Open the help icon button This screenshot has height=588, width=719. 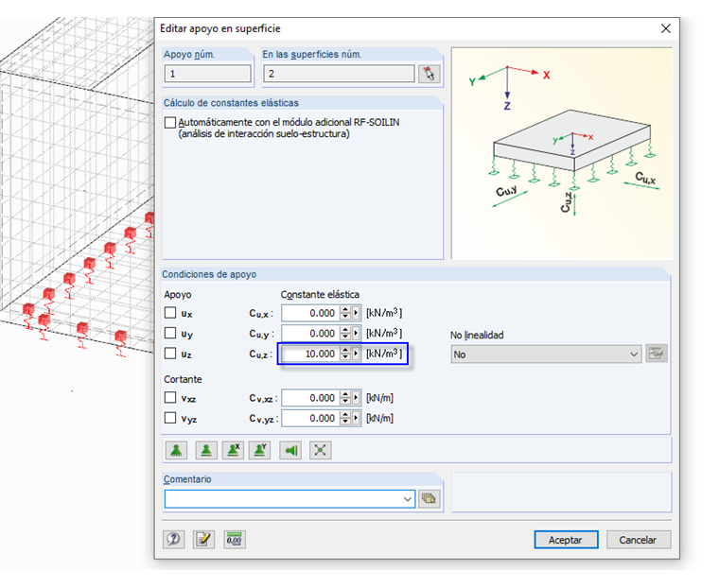(174, 540)
